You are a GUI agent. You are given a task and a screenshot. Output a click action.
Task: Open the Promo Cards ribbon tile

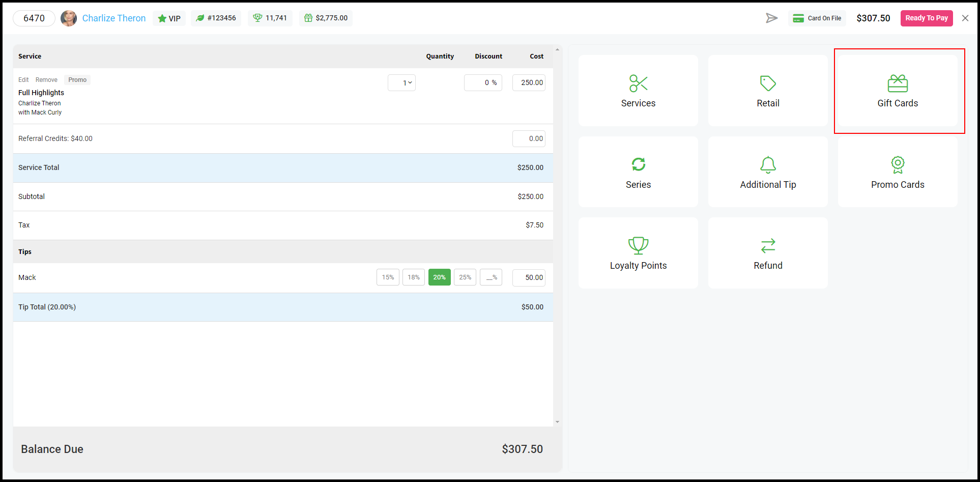coord(898,172)
